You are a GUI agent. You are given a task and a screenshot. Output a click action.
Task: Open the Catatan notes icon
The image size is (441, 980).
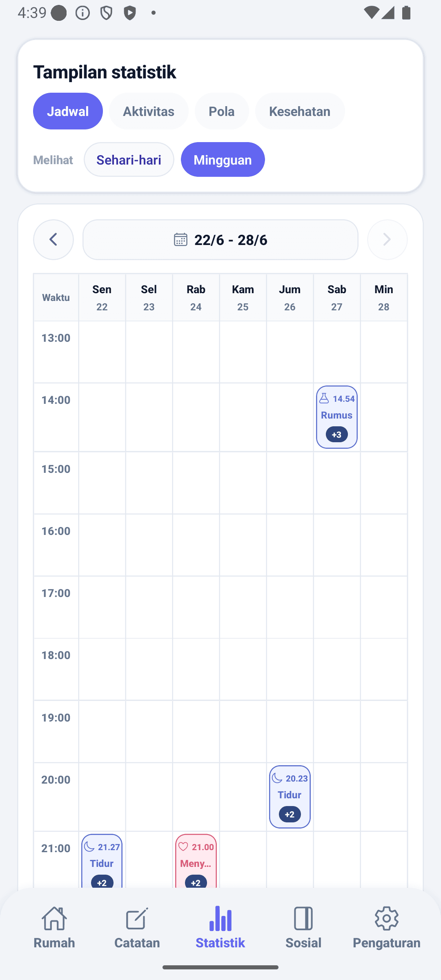(137, 919)
